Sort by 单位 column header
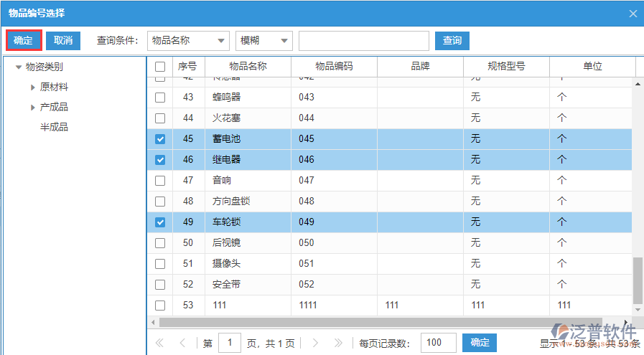 (592, 67)
